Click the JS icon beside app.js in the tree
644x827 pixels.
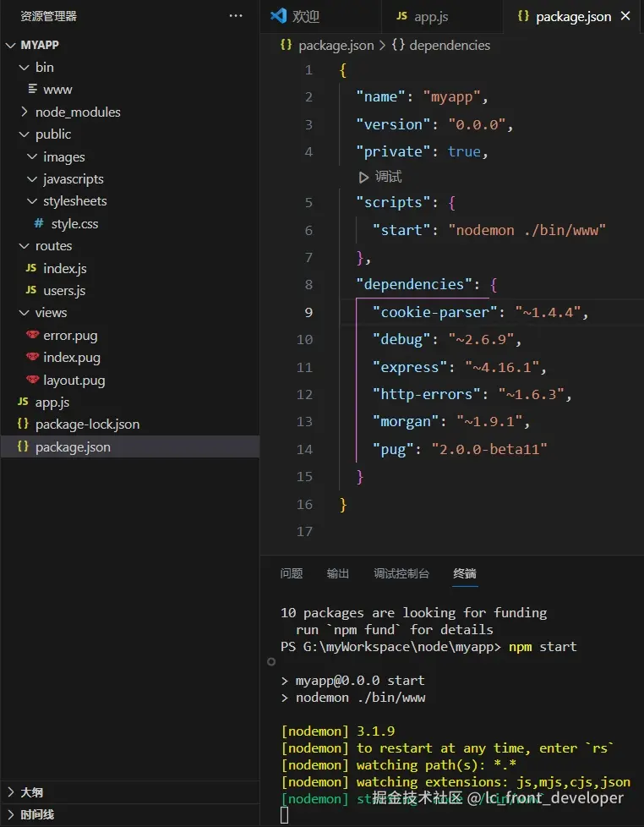click(23, 402)
